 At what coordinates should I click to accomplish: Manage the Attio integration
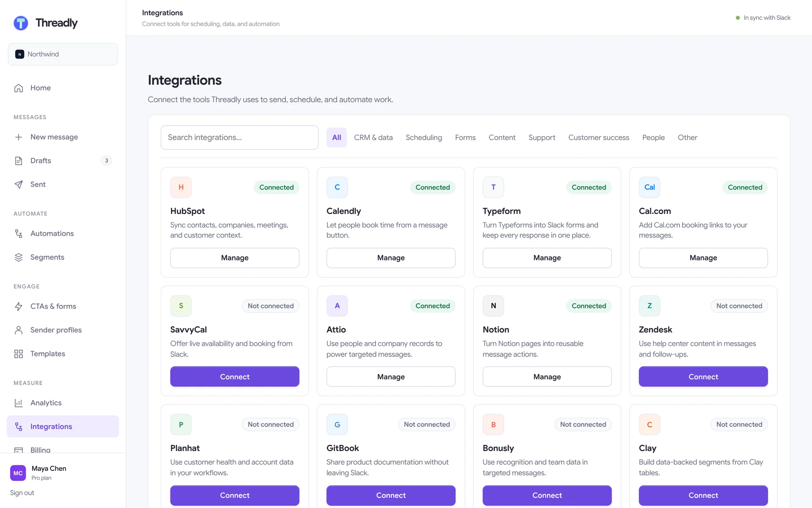391,376
